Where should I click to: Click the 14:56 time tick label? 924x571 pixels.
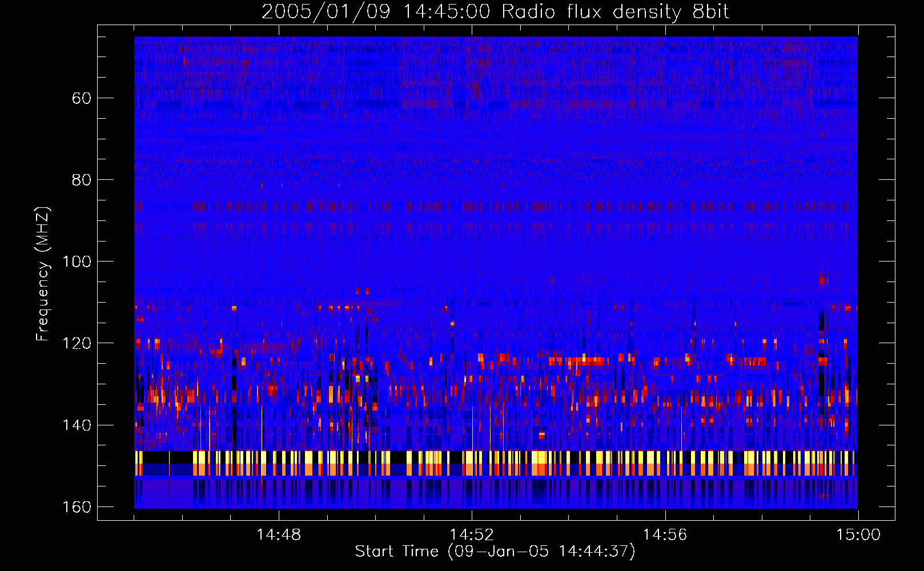tap(665, 535)
